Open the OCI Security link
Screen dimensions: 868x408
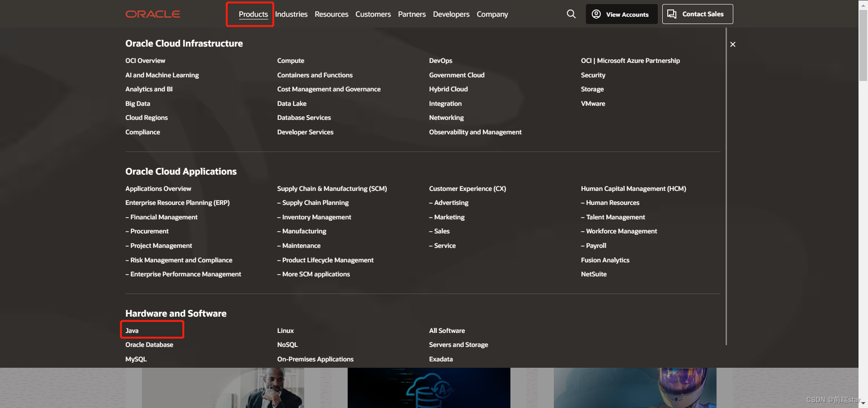click(x=593, y=75)
